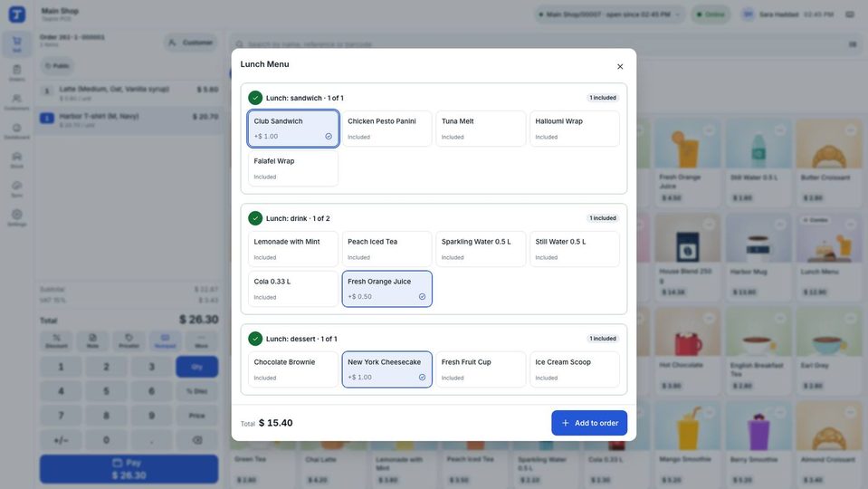Click the Note action button
The height and width of the screenshot is (489, 868).
coord(92,340)
